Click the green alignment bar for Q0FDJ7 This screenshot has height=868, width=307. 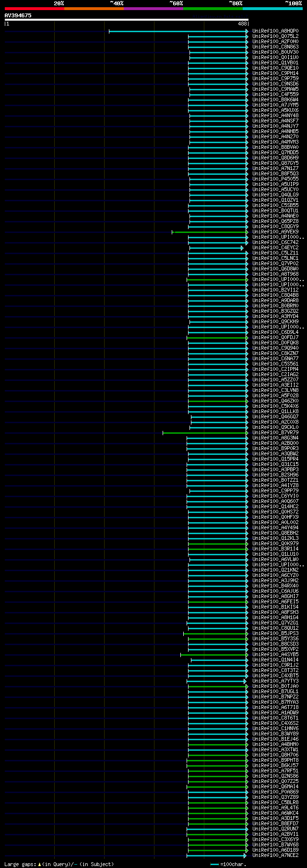[217, 338]
